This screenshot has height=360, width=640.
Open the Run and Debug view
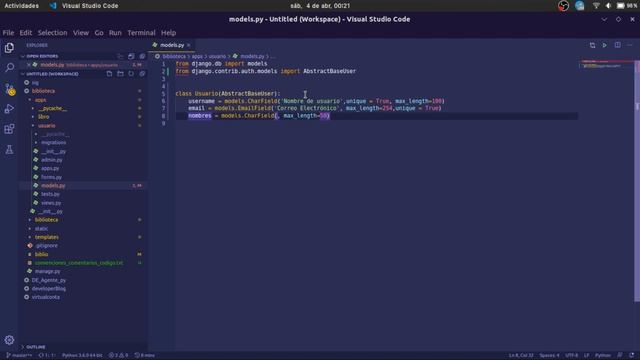(x=9, y=109)
